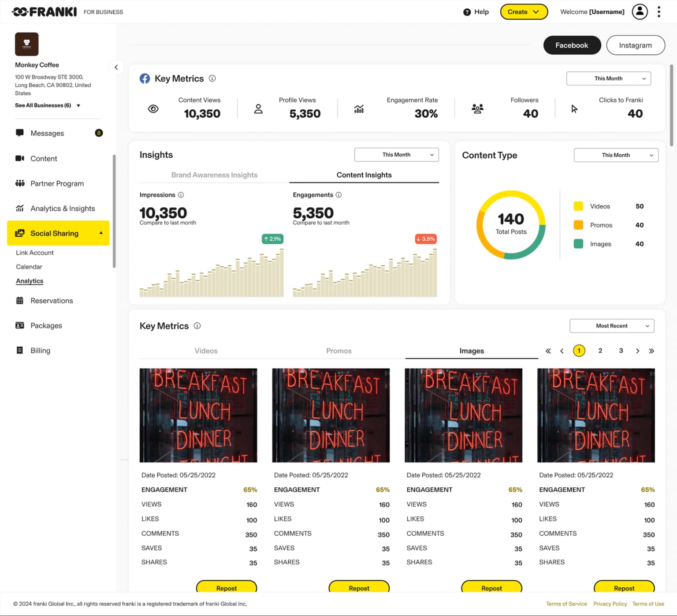
Task: Select the Brand Awareness Insights toggle
Action: point(214,175)
